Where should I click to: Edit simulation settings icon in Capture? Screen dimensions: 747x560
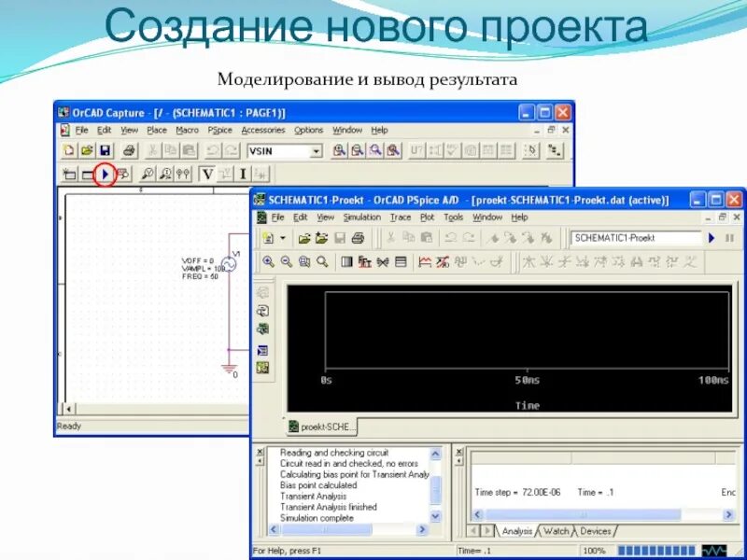point(87,175)
